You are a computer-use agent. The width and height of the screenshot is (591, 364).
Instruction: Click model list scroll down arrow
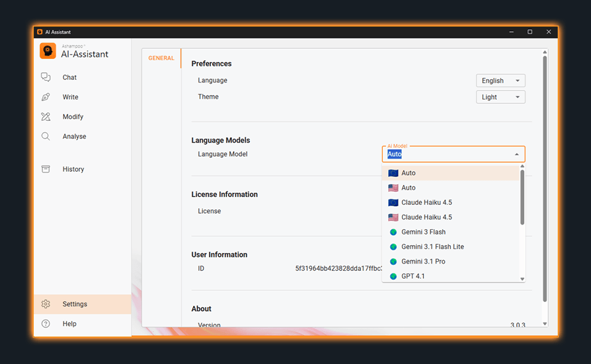click(522, 279)
